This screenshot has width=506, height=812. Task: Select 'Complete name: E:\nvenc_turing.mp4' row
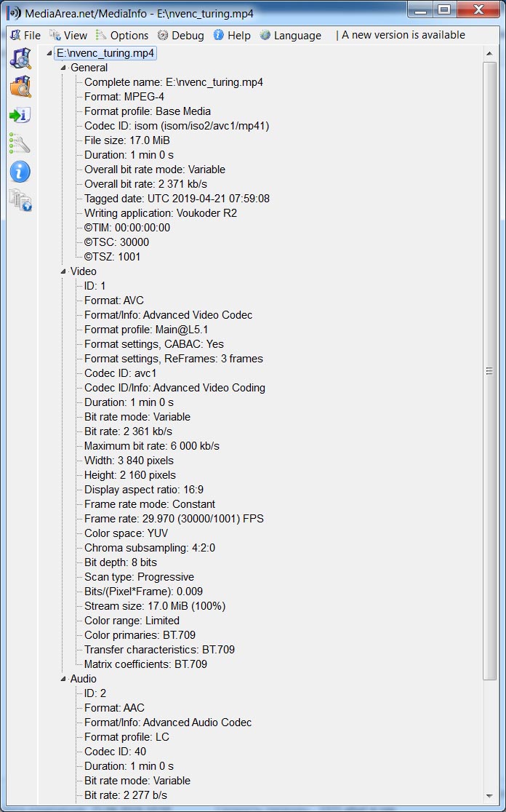[x=174, y=82]
